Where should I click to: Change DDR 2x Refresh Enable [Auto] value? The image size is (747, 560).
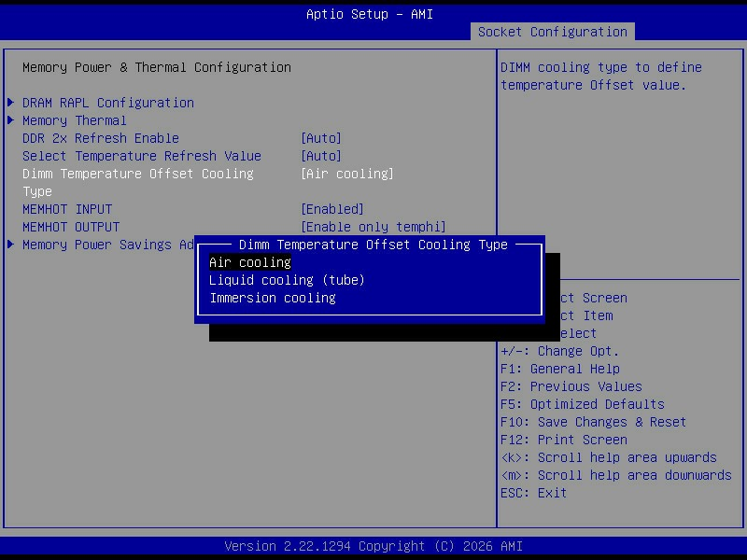coord(321,138)
